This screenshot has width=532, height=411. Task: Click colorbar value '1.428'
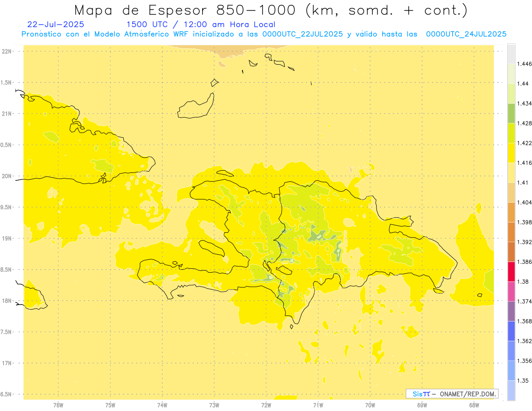[x=524, y=123]
